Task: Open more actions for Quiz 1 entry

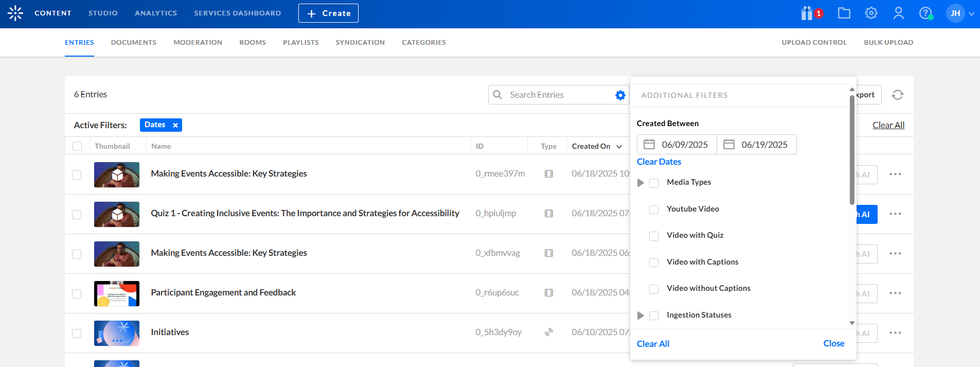Action: tap(896, 214)
